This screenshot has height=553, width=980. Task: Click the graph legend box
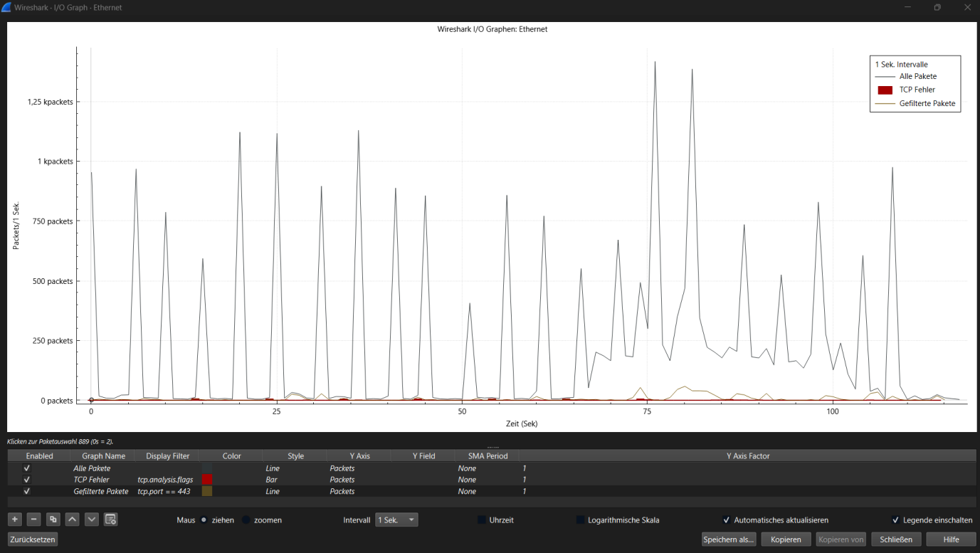click(915, 84)
